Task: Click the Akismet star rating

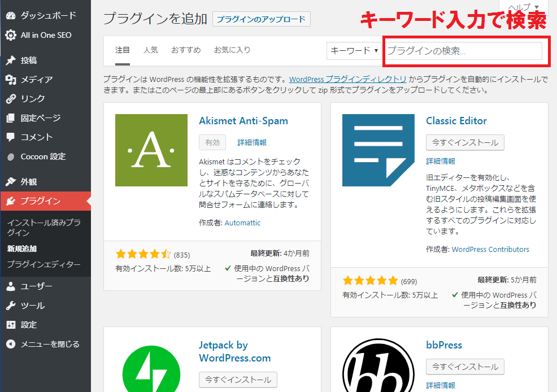Action: pos(143,254)
